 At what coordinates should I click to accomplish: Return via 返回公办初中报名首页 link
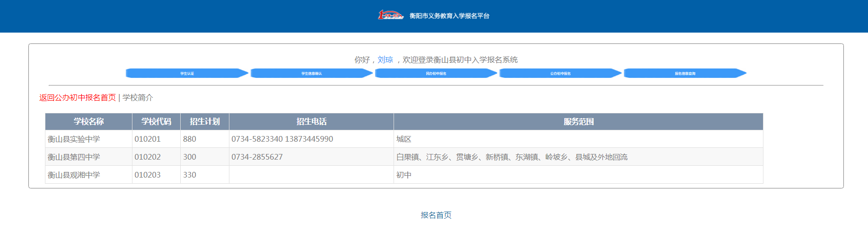click(78, 98)
